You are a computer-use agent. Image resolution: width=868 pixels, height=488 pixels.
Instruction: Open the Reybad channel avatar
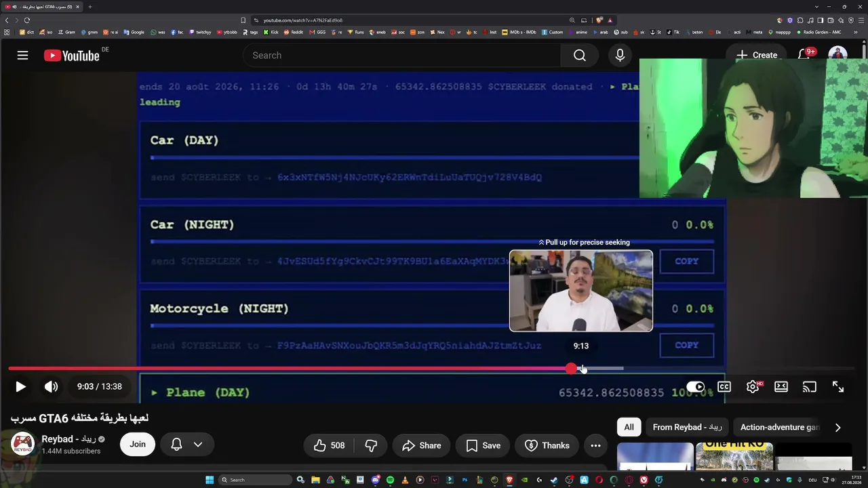[x=23, y=445]
